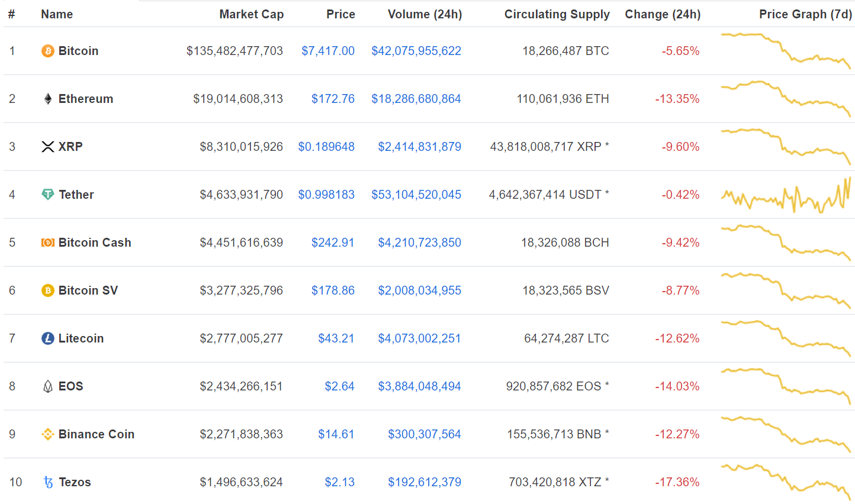Open the Bitcoin name link

pyautogui.click(x=79, y=51)
